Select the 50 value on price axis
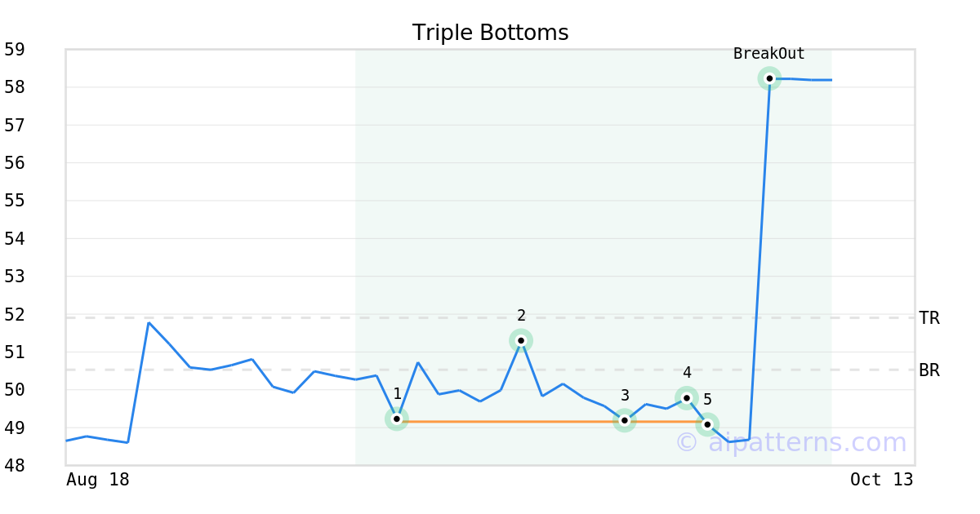 click(15, 390)
